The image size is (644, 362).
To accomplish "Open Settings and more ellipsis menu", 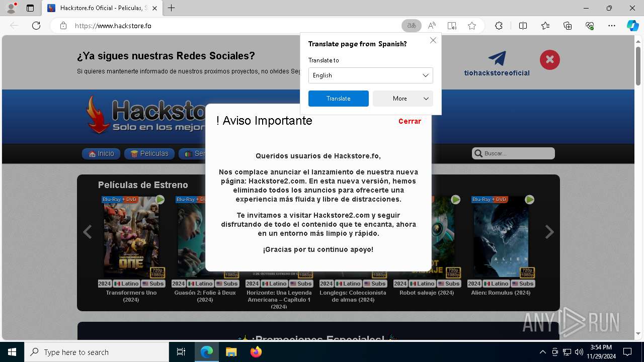I will coord(612,26).
